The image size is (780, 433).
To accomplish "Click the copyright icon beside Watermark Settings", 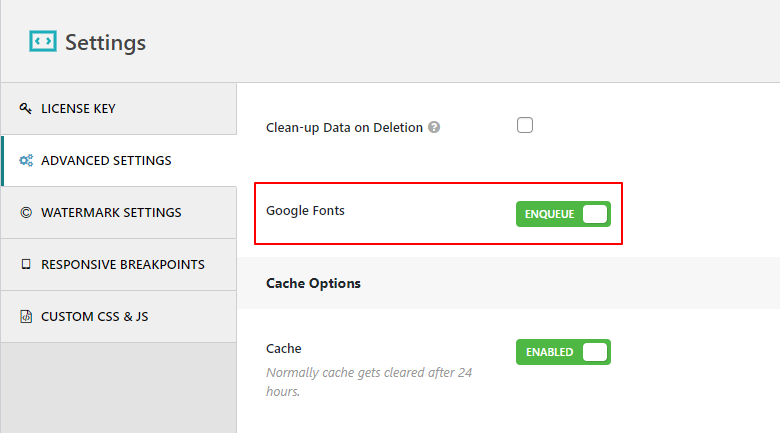I will point(26,212).
